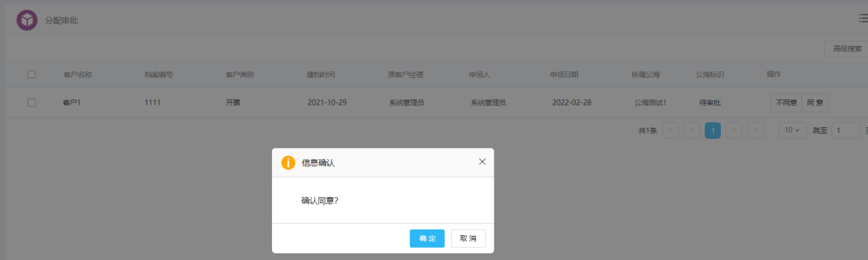Go to the last page arrow
Image resolution: width=868 pixels, height=260 pixels.
tap(756, 131)
